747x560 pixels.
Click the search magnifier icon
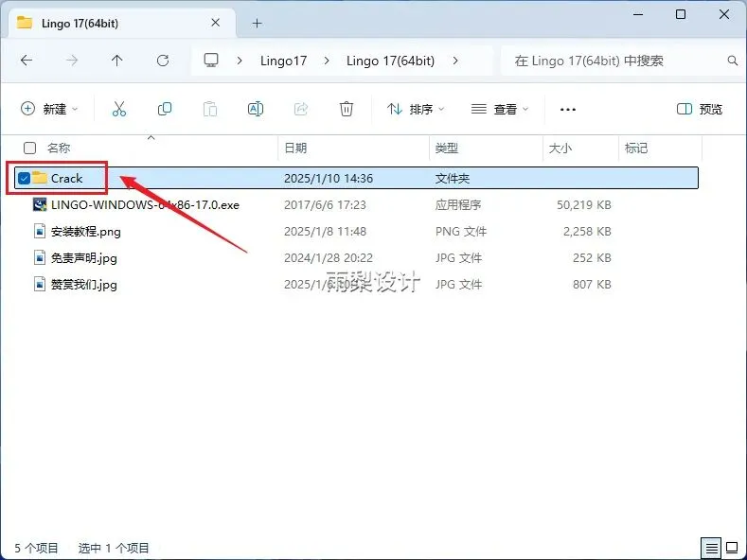[x=732, y=61]
